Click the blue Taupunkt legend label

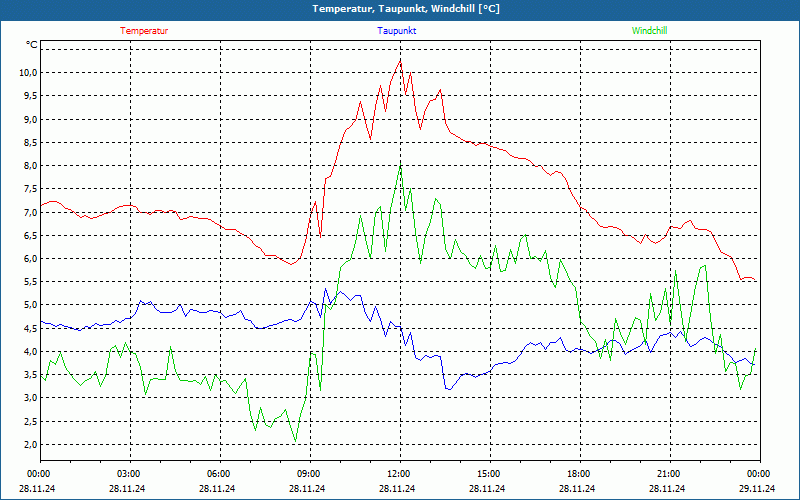click(397, 31)
